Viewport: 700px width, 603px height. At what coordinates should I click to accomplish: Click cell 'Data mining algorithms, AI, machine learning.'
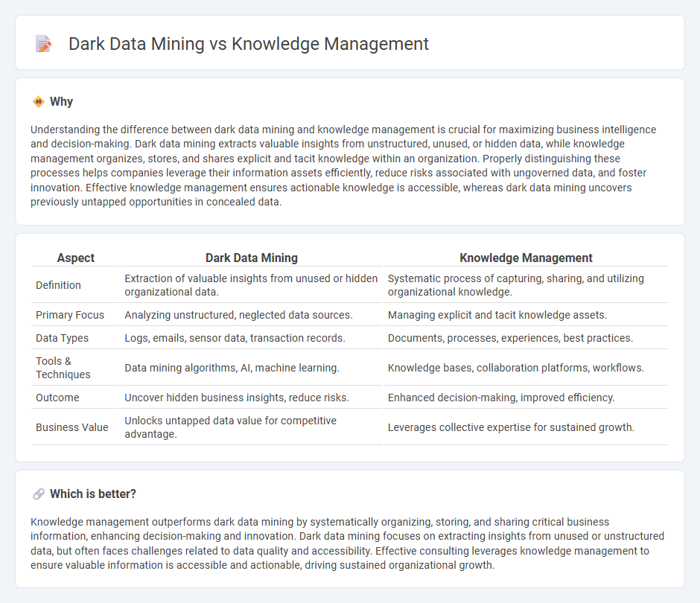[252, 368]
